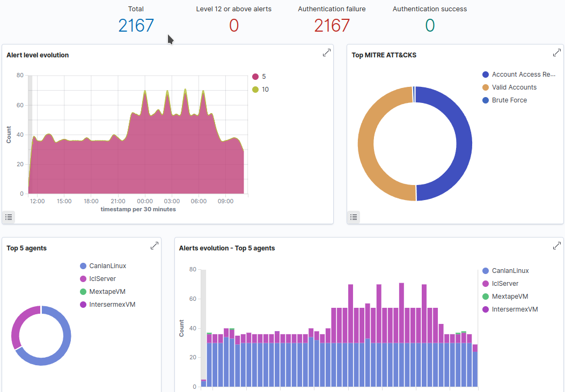
Task: Toggle legend icon in Alert level evolution
Action: pyautogui.click(x=9, y=217)
